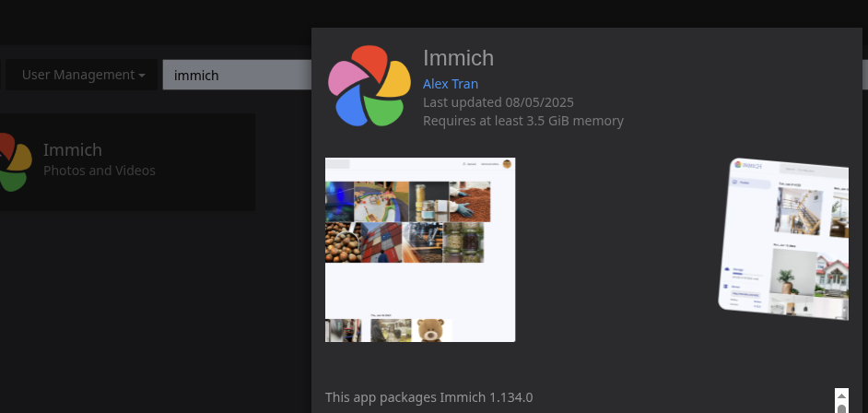Image resolution: width=868 pixels, height=413 pixels.
Task: Click the teddy bear photo in the first screenshot
Action: [x=430, y=330]
